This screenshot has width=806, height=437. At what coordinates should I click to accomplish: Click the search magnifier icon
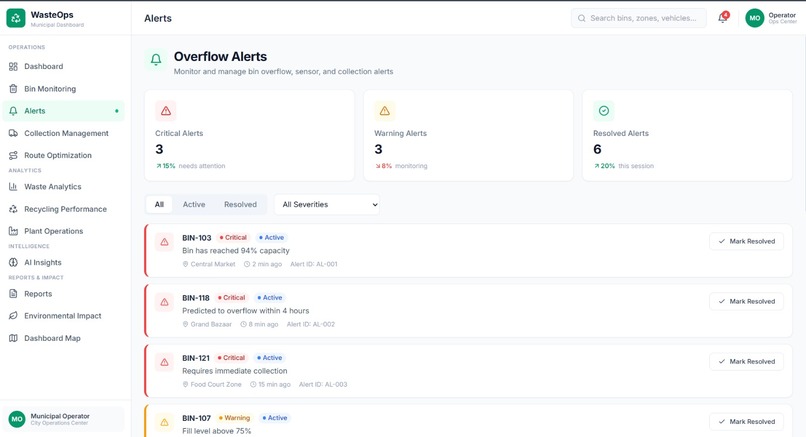(581, 18)
